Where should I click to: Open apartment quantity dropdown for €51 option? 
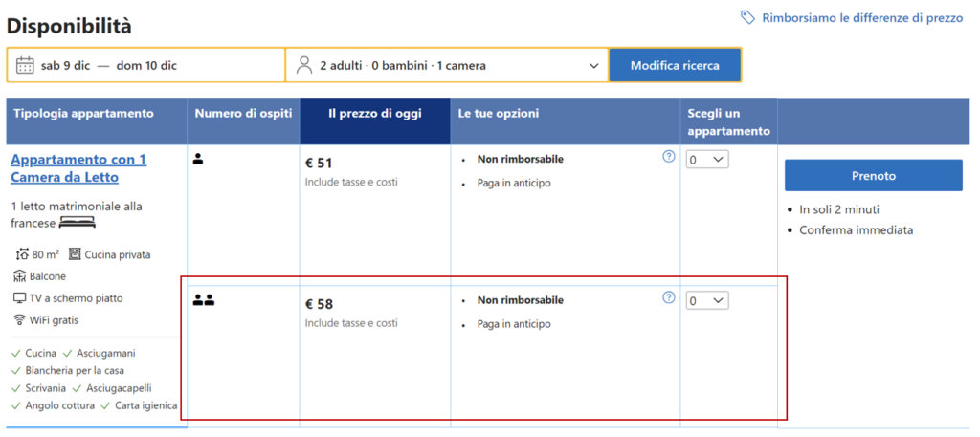(x=707, y=161)
